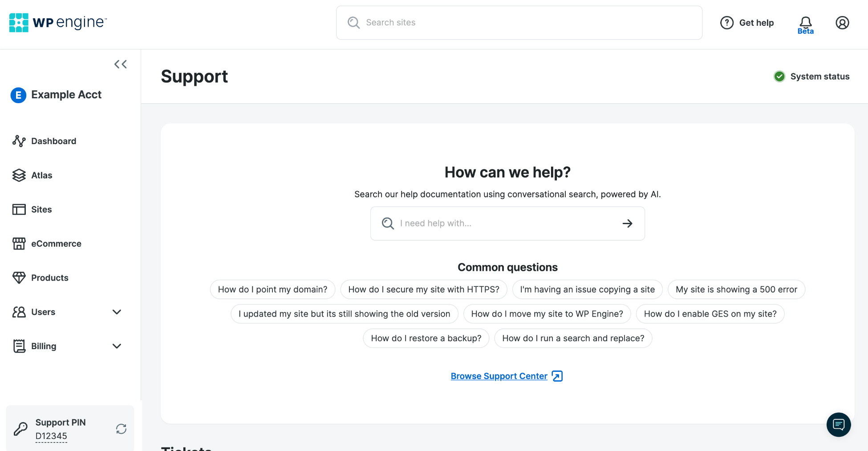Image resolution: width=868 pixels, height=451 pixels.
Task: Open Browse Support Center link
Action: pos(499,376)
